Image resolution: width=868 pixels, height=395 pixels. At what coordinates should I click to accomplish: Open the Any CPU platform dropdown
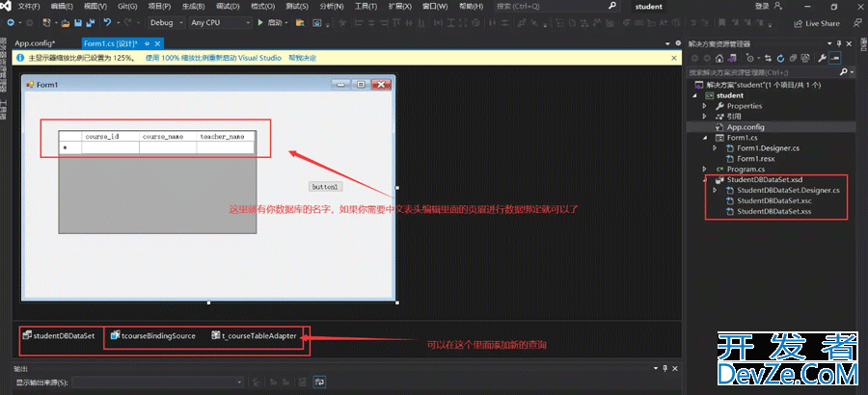[220, 23]
